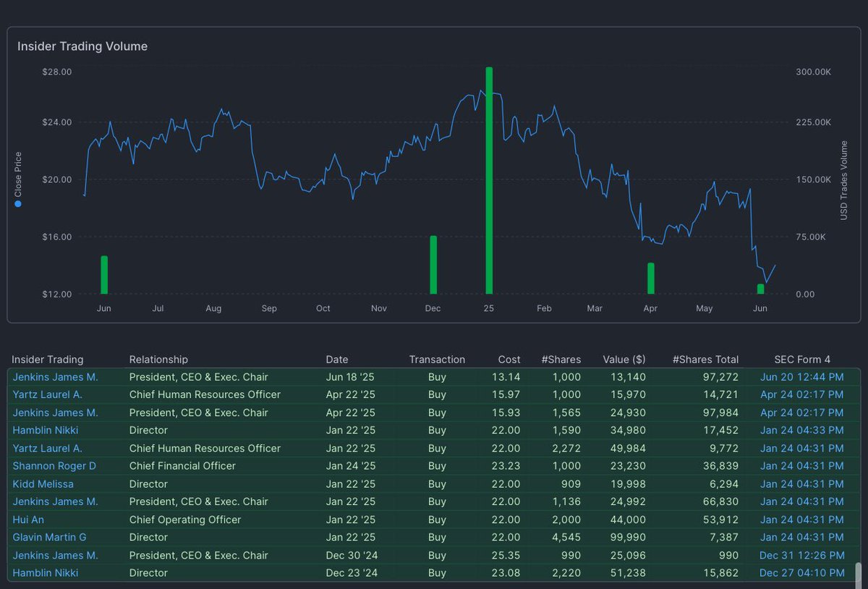
Task: Click the 25.35 cost cell
Action: 507,555
